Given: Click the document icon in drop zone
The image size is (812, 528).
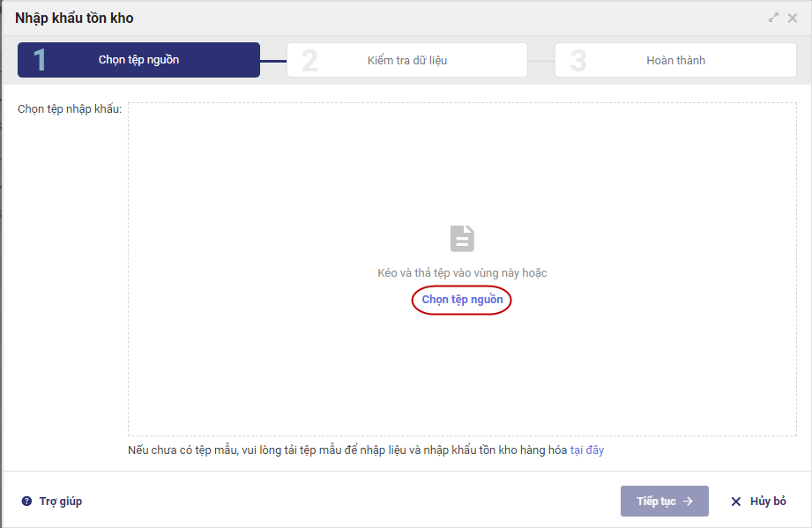Looking at the screenshot, I should pos(462,239).
